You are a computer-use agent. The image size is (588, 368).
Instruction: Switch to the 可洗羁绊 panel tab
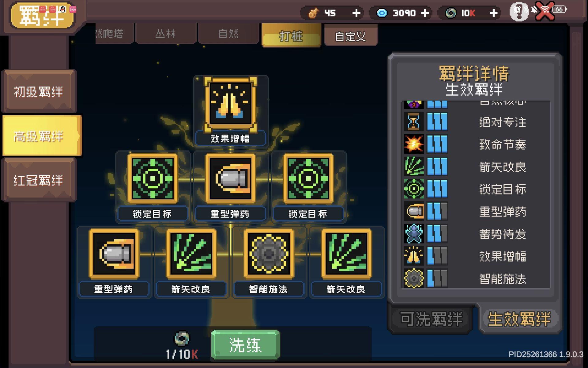click(x=431, y=319)
